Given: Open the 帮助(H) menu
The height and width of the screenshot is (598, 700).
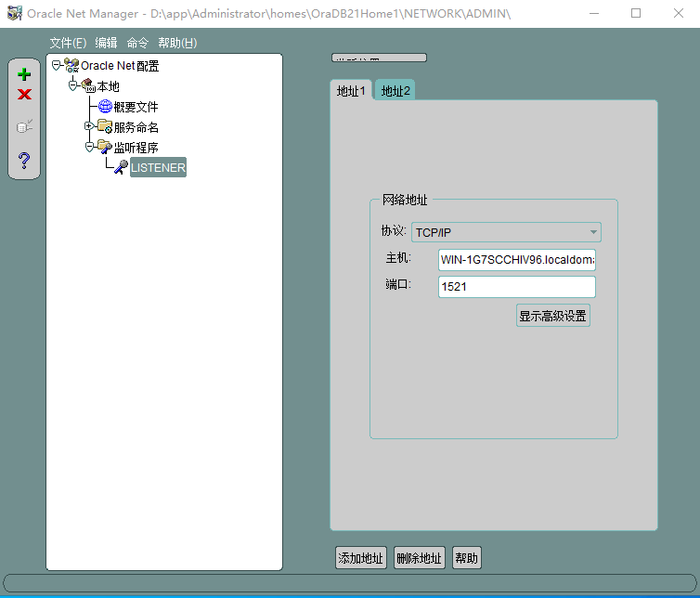Looking at the screenshot, I should coord(177,43).
